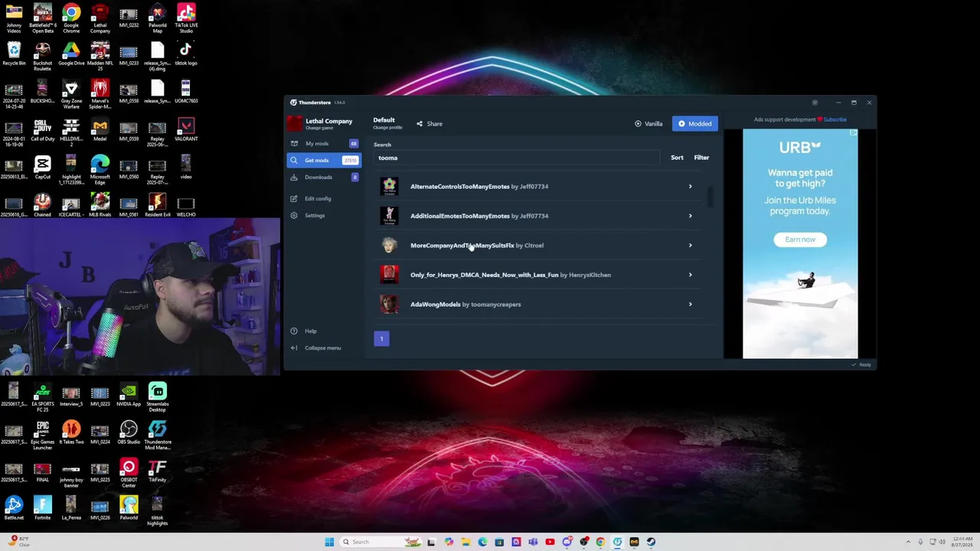Open Call of Duty desktop icon
Viewport: 980px width, 551px height.
point(42,130)
